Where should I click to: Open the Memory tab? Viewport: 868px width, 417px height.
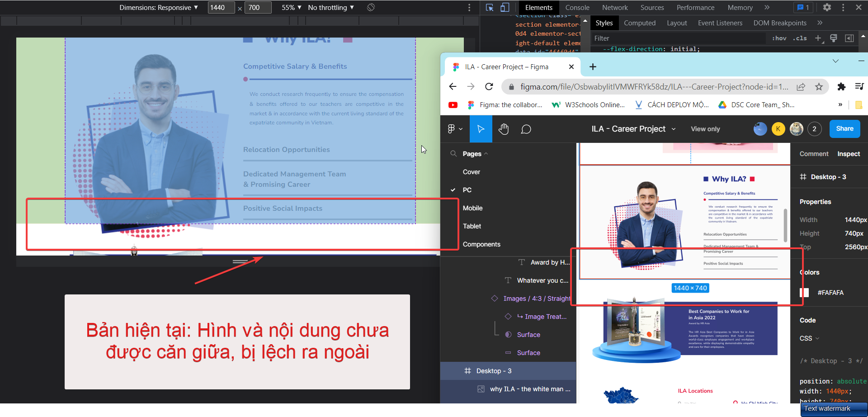pos(740,7)
